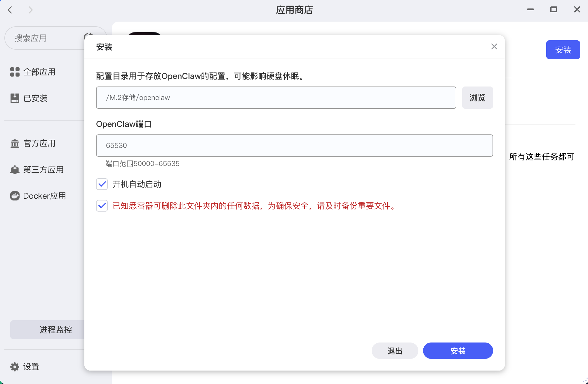Viewport: 588px width, 384px height.
Task: Click the 搜索应用 search box
Action: (44, 38)
